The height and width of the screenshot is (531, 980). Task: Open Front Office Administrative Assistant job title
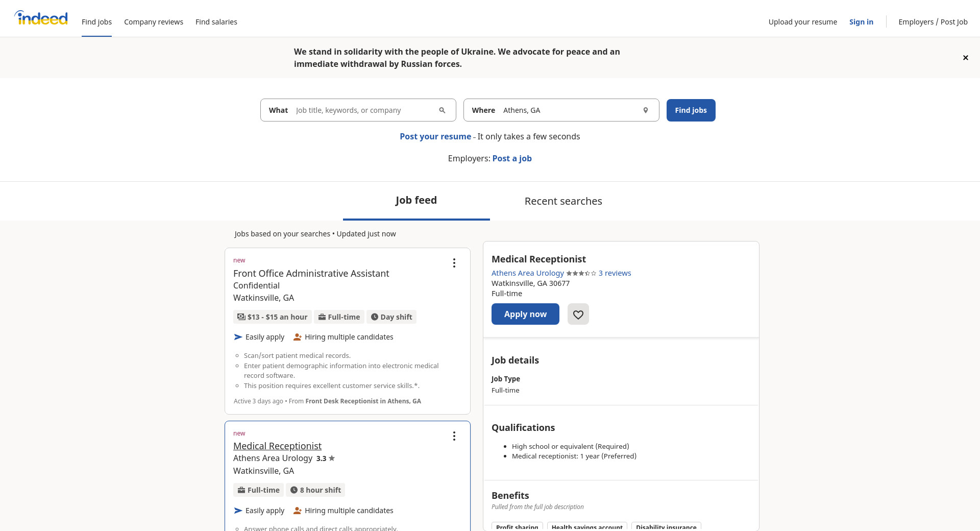click(311, 274)
